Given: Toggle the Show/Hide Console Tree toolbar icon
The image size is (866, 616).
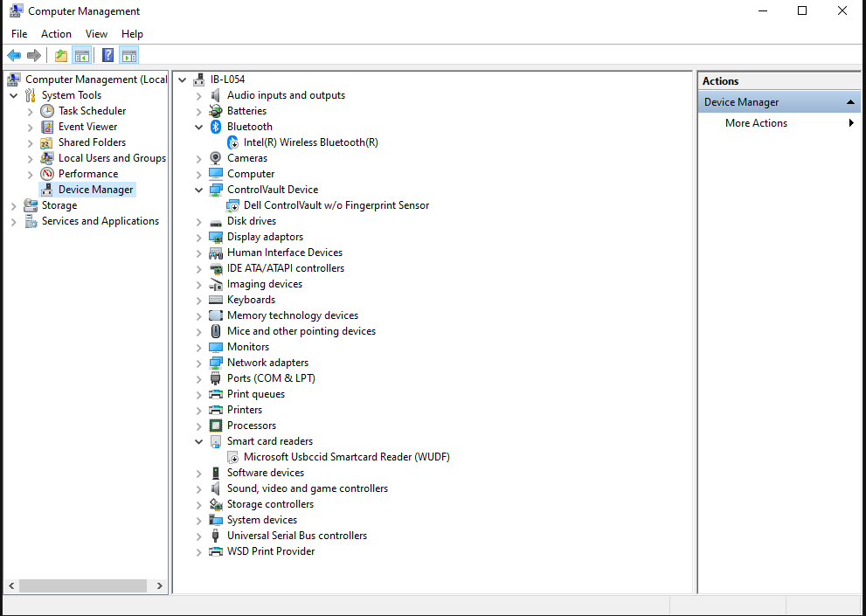Looking at the screenshot, I should 81,54.
